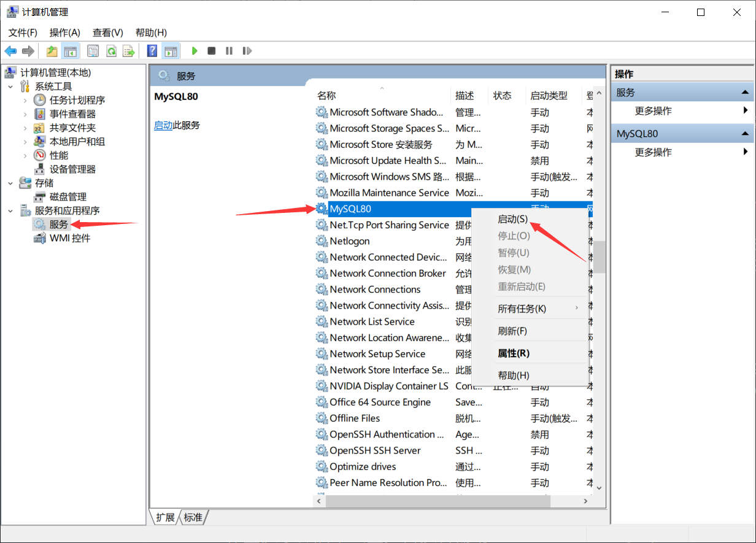756x543 pixels.
Task: Click the 任务计划程序 clock icon
Action: pos(40,100)
